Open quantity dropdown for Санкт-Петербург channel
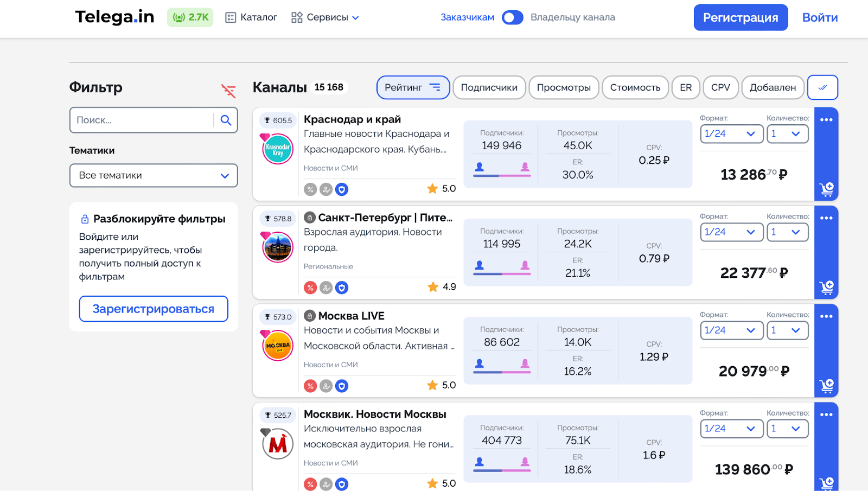This screenshot has width=868, height=491. [787, 232]
